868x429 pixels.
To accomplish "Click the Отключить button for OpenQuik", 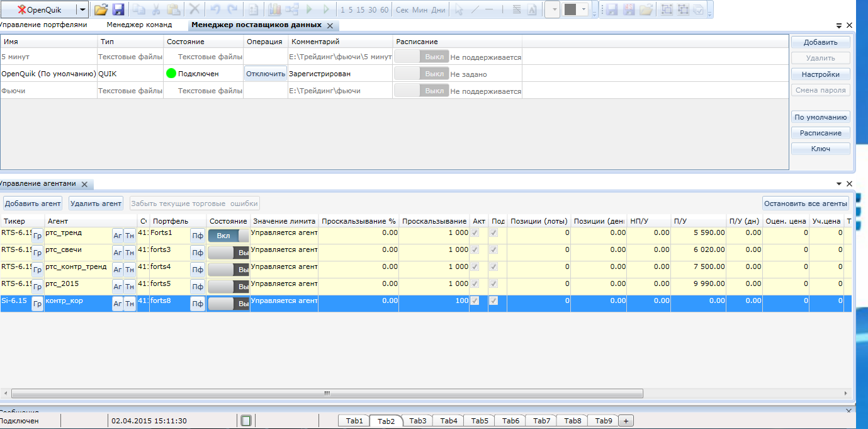I will point(266,74).
